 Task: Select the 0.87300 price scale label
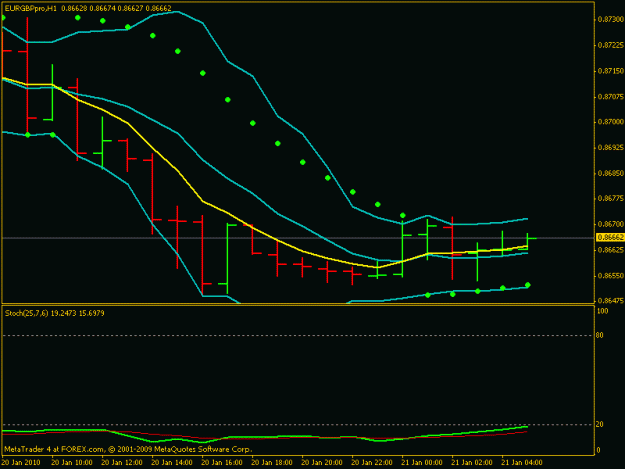(x=611, y=20)
